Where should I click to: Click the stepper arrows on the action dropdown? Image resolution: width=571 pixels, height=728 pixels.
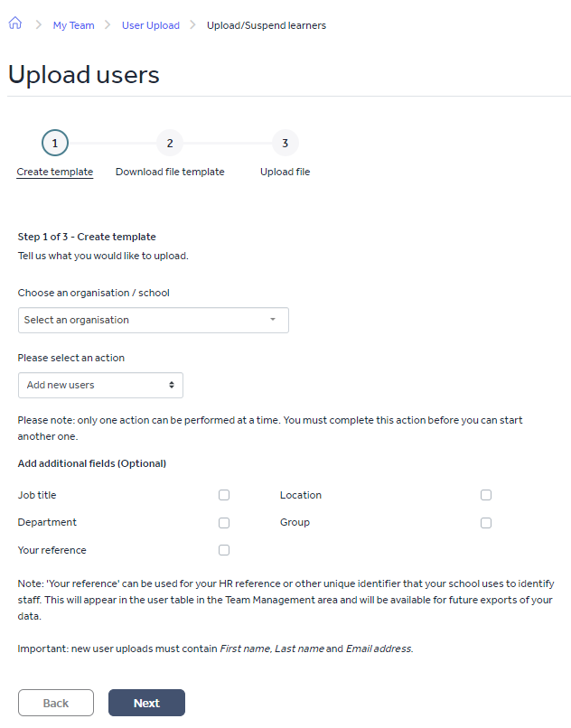pos(173,385)
